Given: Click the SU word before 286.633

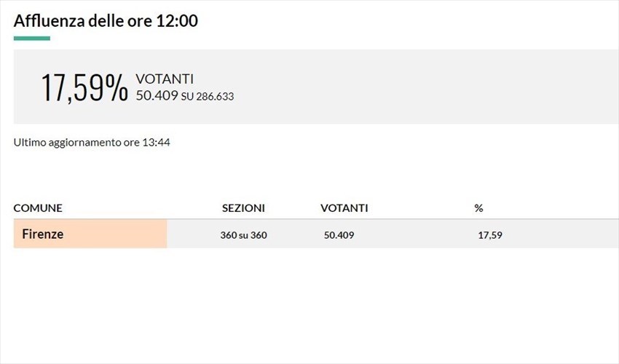Looking at the screenshot, I should (x=186, y=96).
